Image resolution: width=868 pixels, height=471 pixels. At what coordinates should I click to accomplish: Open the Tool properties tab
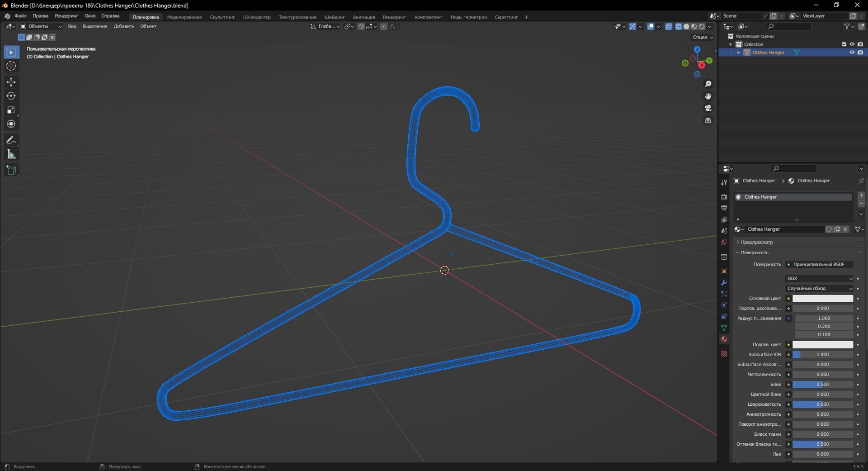[x=724, y=182]
